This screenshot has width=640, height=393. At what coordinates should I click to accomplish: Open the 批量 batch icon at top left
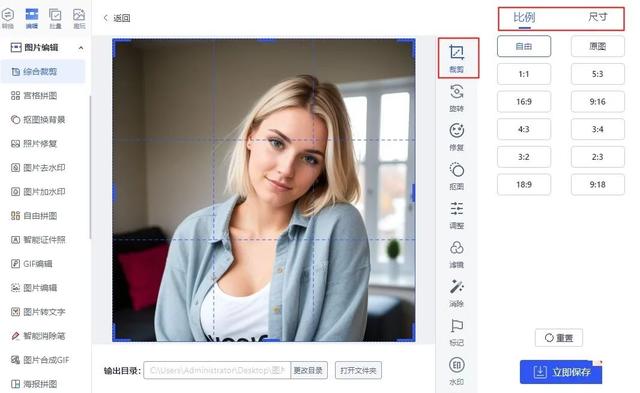click(x=55, y=18)
